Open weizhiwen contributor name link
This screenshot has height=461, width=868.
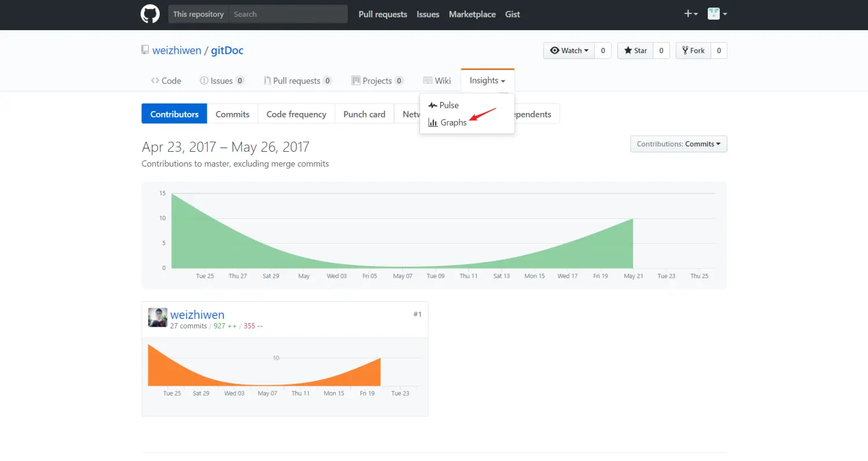click(197, 315)
